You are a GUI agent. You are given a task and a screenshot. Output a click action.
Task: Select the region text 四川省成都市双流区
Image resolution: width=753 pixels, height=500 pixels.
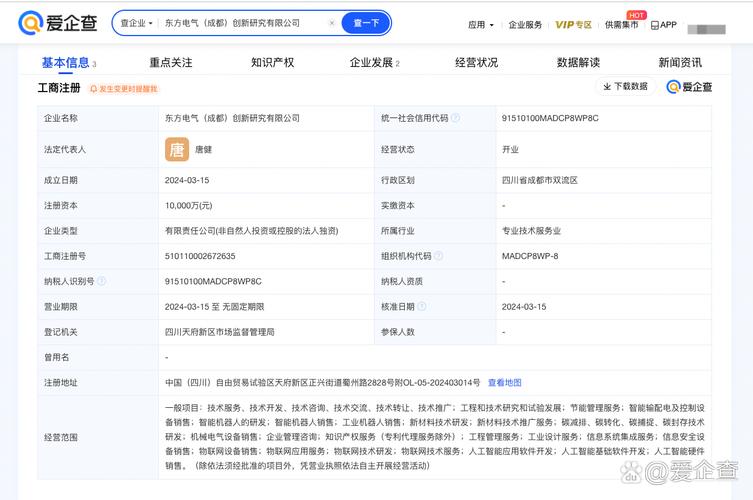pyautogui.click(x=539, y=181)
